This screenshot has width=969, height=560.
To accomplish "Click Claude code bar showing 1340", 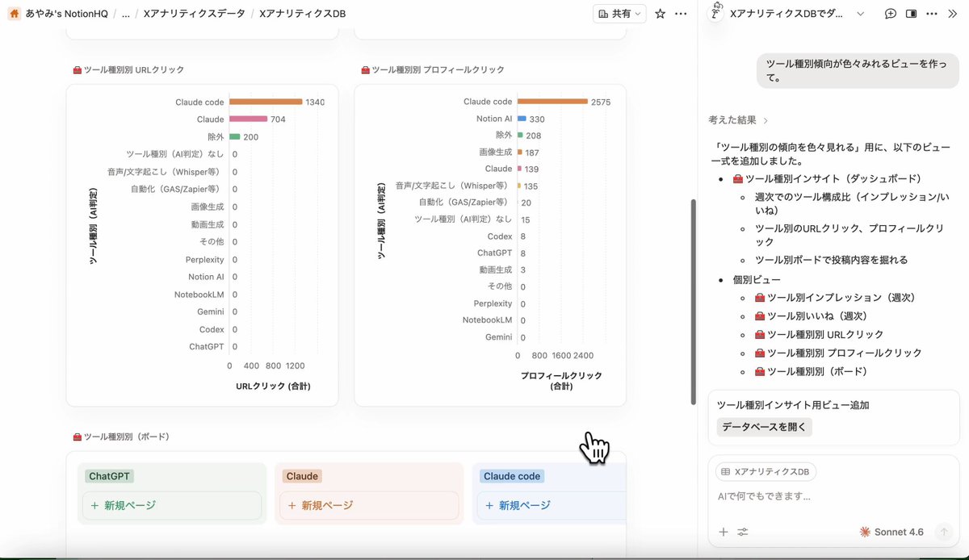I will tap(266, 102).
